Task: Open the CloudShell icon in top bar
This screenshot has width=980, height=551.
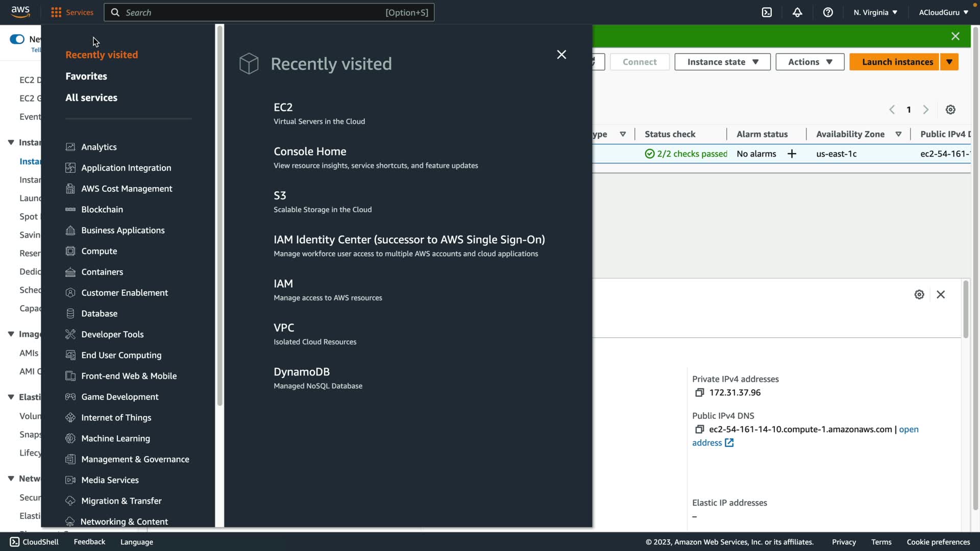Action: point(767,12)
